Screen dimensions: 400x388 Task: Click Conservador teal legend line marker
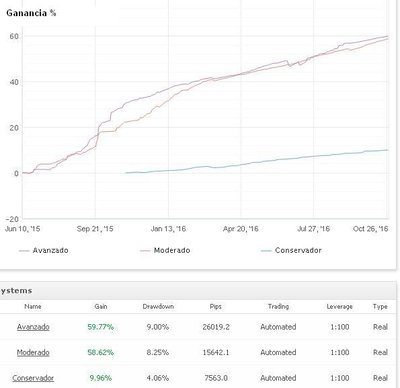tap(267, 251)
